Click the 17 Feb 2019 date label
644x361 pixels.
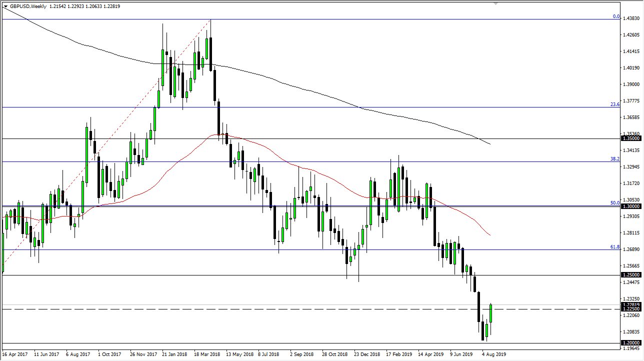399,354
